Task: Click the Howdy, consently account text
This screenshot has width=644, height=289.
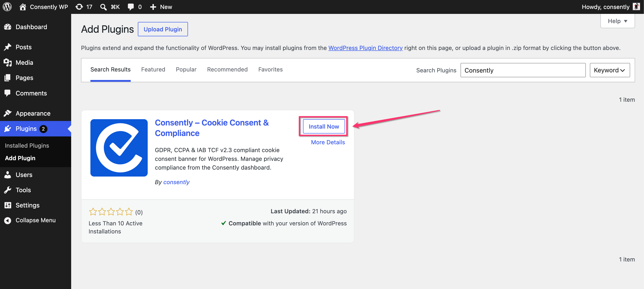Action: [605, 7]
